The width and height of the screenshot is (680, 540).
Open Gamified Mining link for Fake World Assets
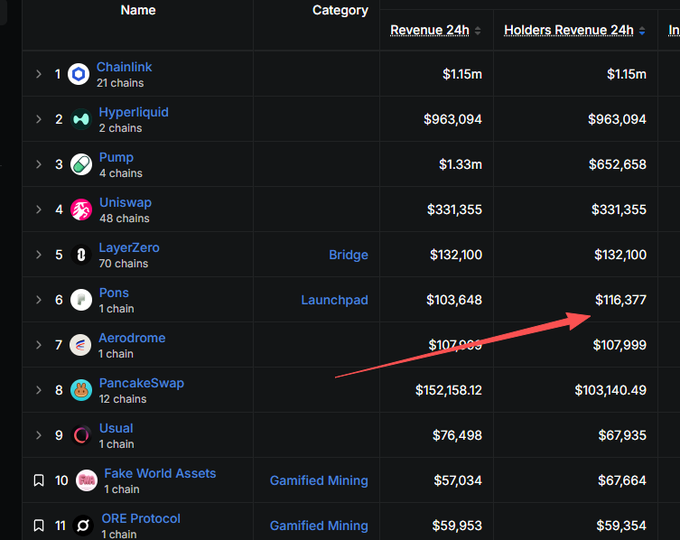[319, 481]
